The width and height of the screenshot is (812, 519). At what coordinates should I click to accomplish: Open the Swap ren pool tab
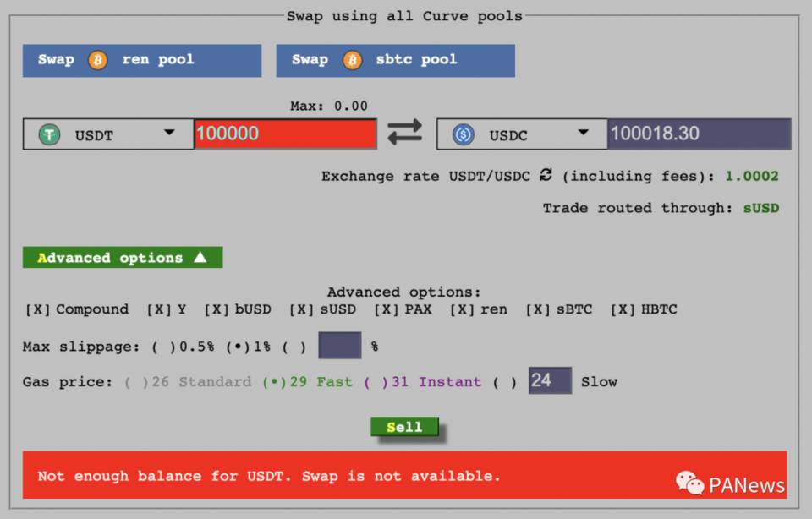[x=141, y=60]
